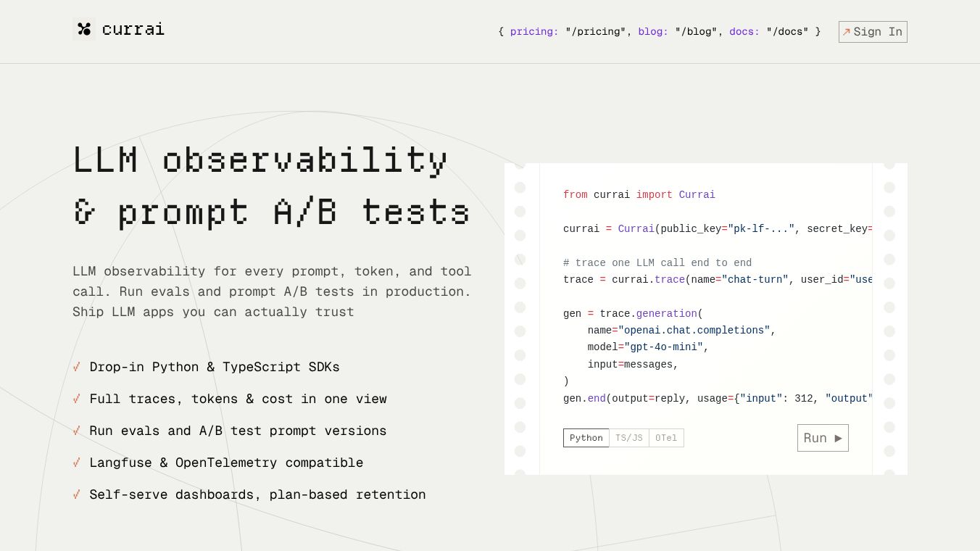Click the arrow icon in Sign In
Viewport: 980px width, 551px height.
pos(846,32)
